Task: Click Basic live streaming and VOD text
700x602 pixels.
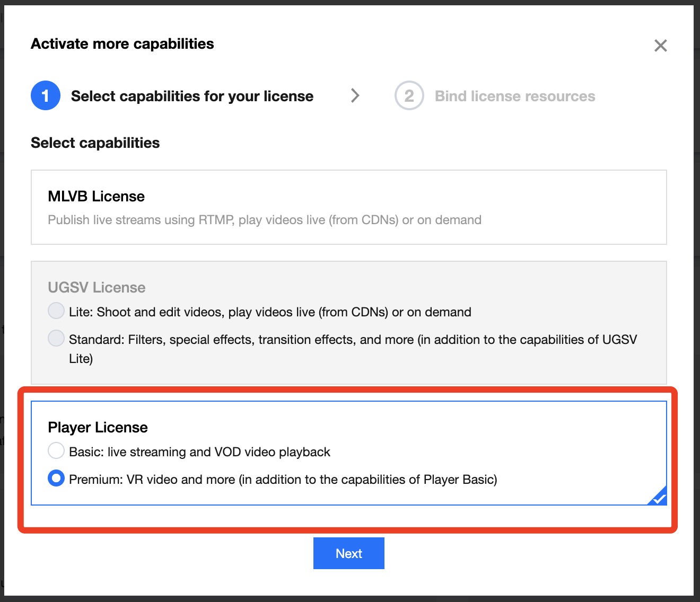Action: point(199,452)
